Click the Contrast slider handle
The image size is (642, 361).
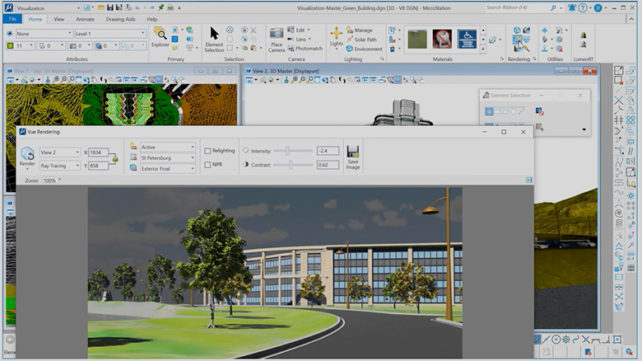pos(291,165)
